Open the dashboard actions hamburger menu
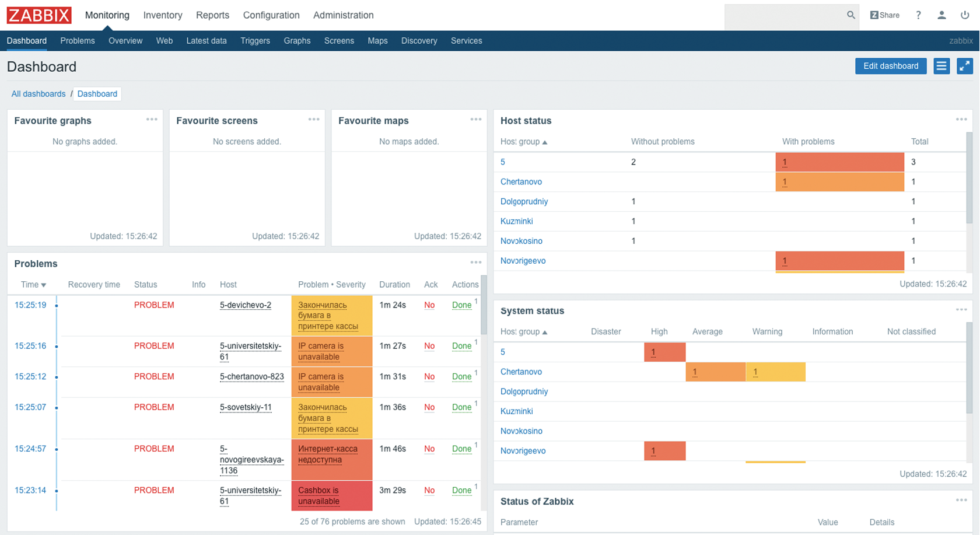Screen dimensions: 980x535 942,66
